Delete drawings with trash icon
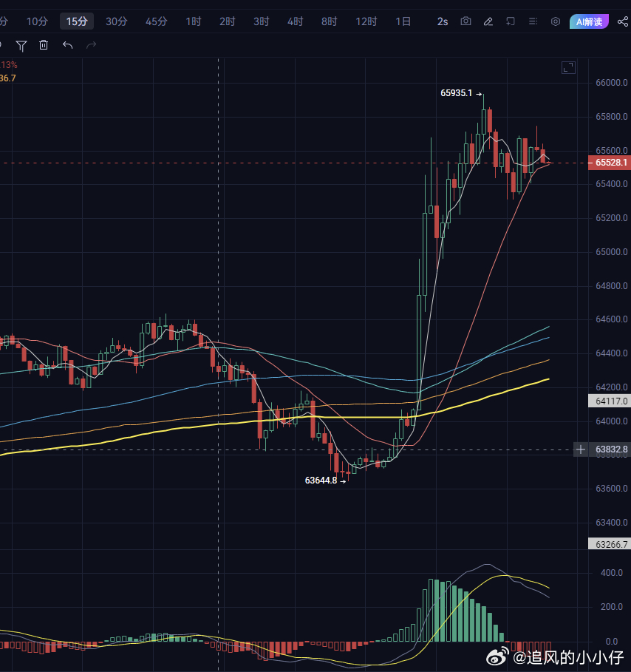The image size is (631, 672). tap(44, 44)
